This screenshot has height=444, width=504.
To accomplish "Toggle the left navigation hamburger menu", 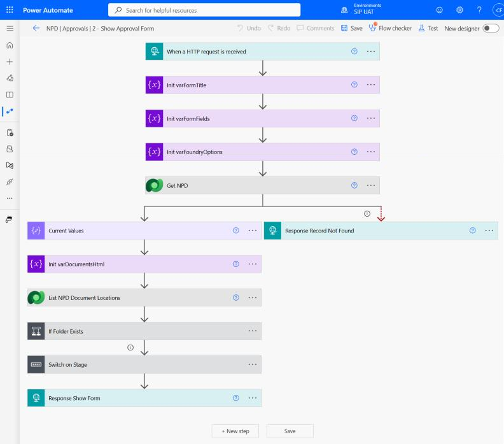I will pos(10,28).
